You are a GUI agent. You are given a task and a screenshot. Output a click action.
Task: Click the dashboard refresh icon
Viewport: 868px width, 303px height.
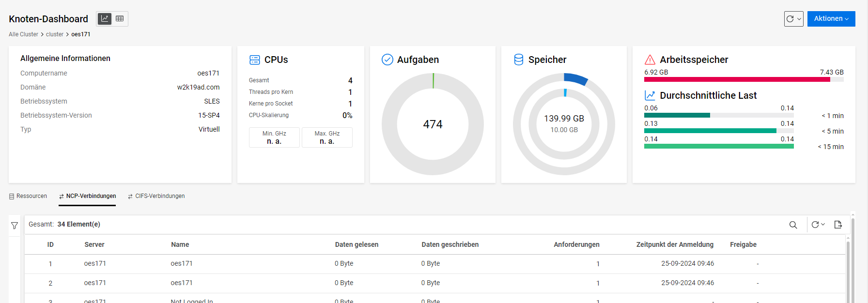pyautogui.click(x=790, y=19)
